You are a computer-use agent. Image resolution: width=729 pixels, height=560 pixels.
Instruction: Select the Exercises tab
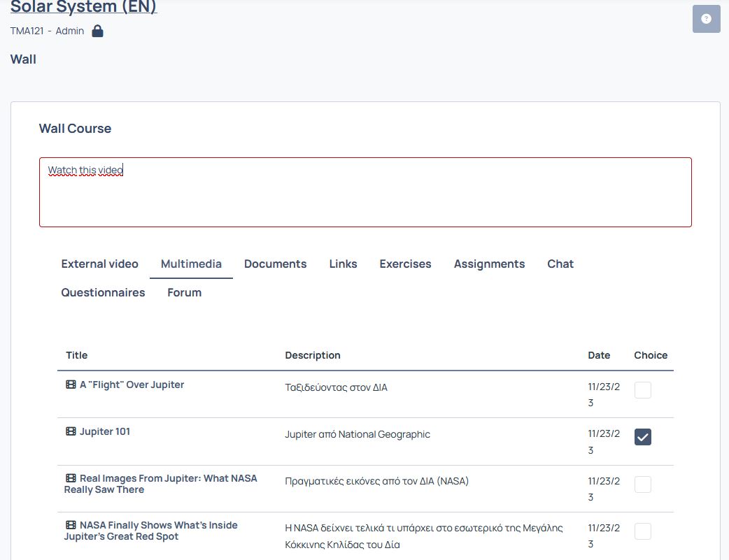coord(405,264)
